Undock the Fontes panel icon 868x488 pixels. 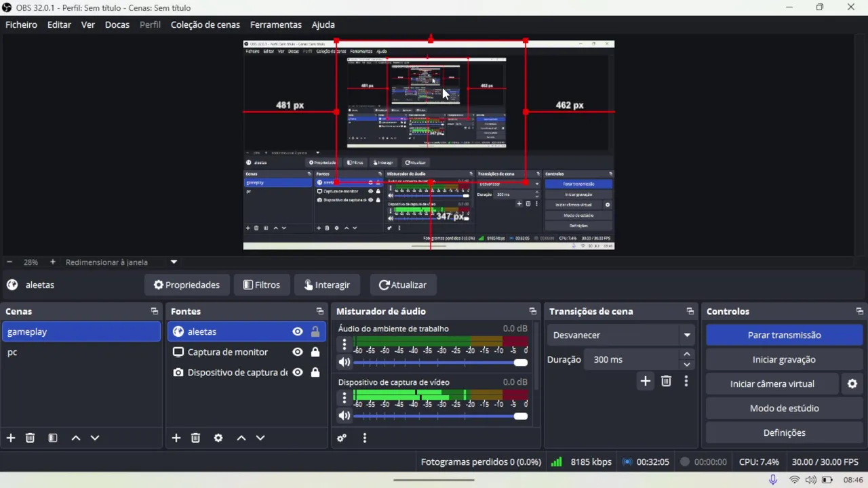pos(320,311)
